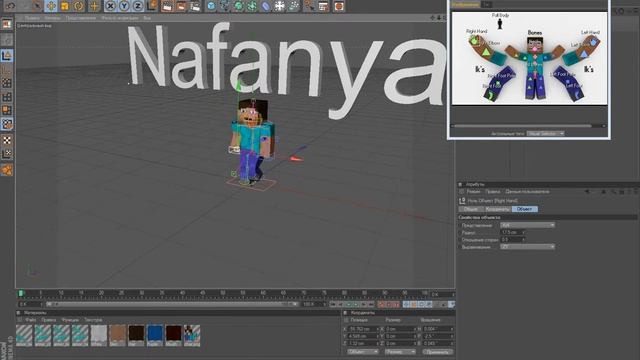Open the Функция menu in materials panel
The height and width of the screenshot is (360, 640).
click(x=70, y=320)
